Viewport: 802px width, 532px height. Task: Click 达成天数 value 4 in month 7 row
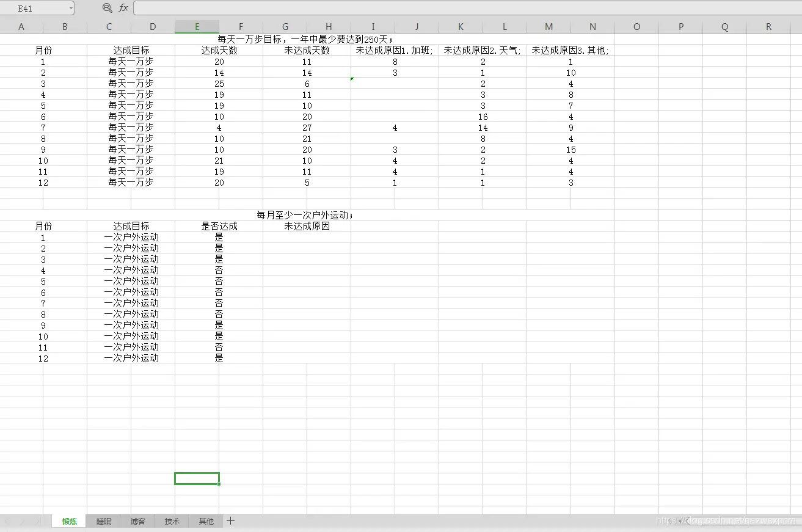click(219, 128)
